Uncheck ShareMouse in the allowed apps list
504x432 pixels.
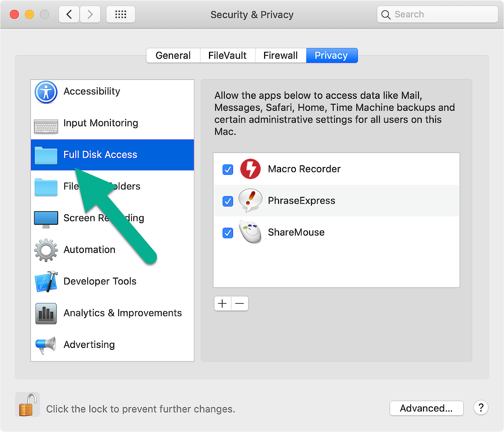click(x=228, y=233)
